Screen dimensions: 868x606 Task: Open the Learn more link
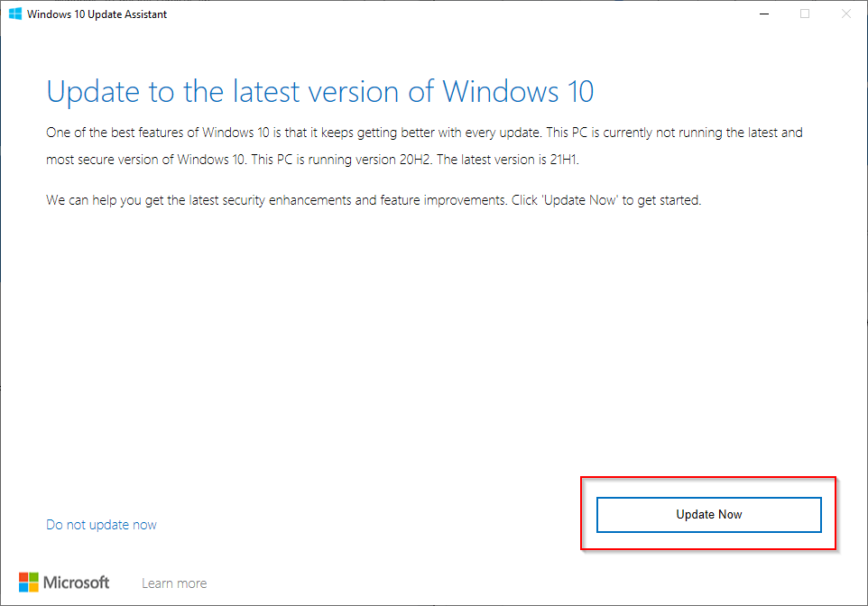pyautogui.click(x=174, y=583)
